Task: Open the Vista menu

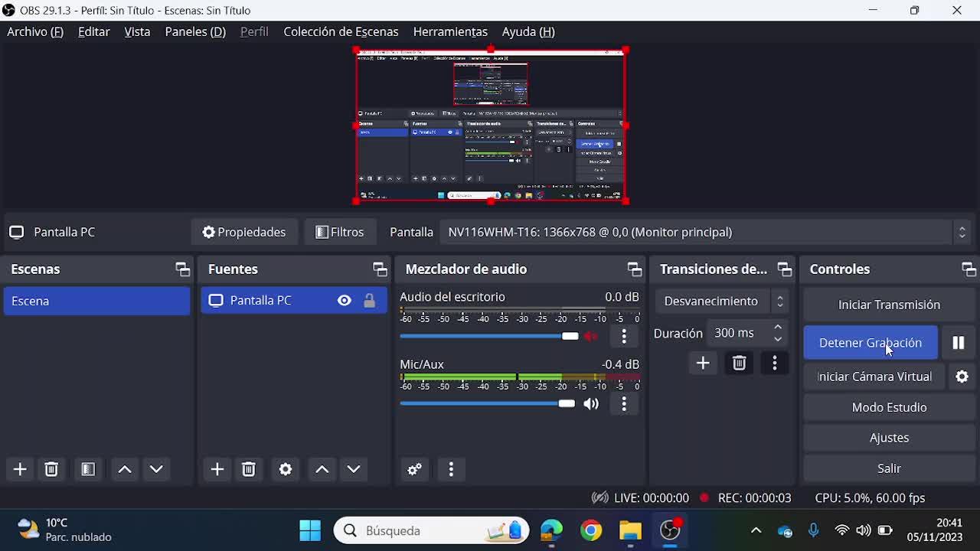Action: [137, 31]
